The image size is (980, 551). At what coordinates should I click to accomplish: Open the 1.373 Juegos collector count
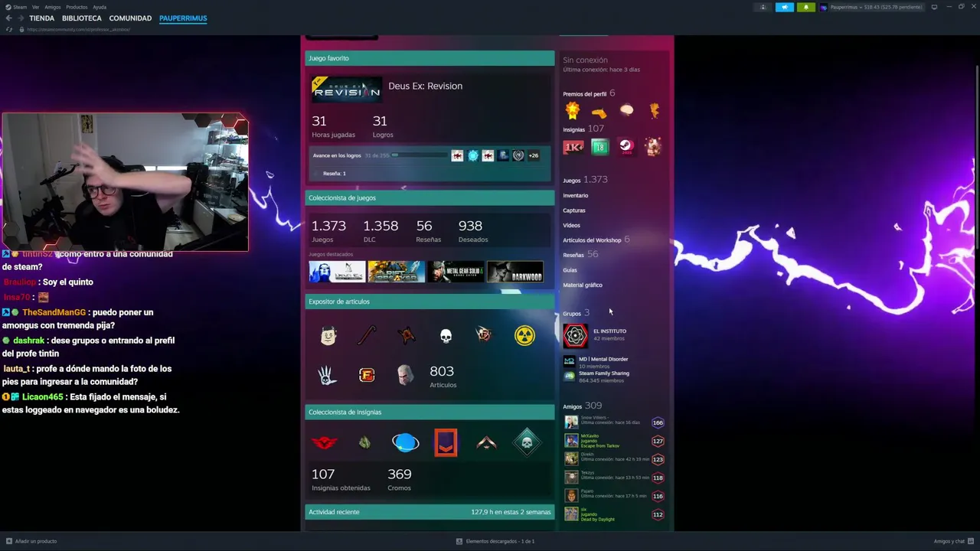point(328,230)
